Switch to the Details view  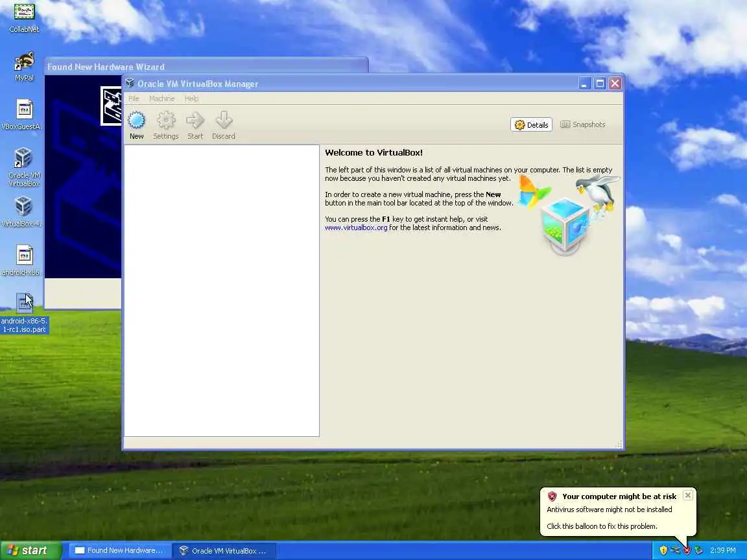[531, 124]
